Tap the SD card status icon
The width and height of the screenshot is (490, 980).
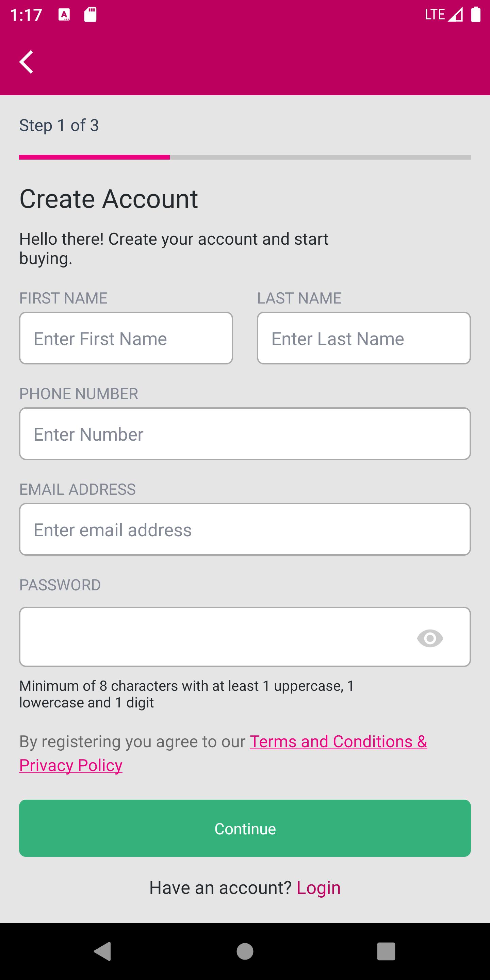tap(90, 14)
